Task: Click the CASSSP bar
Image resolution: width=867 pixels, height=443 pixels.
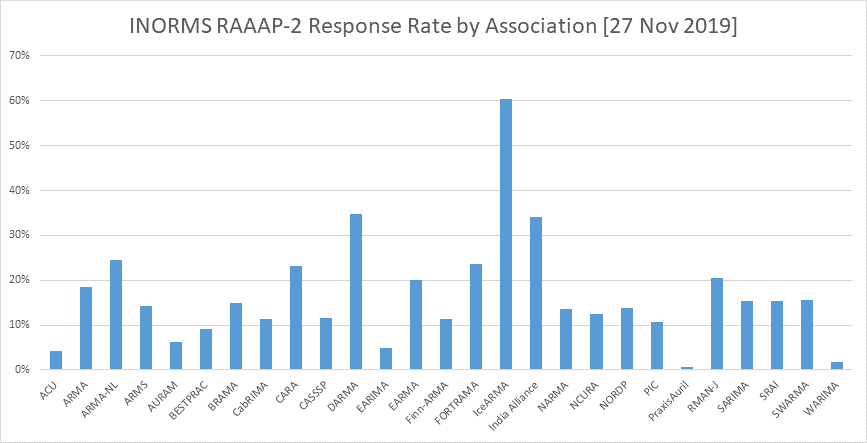Action: 326,343
